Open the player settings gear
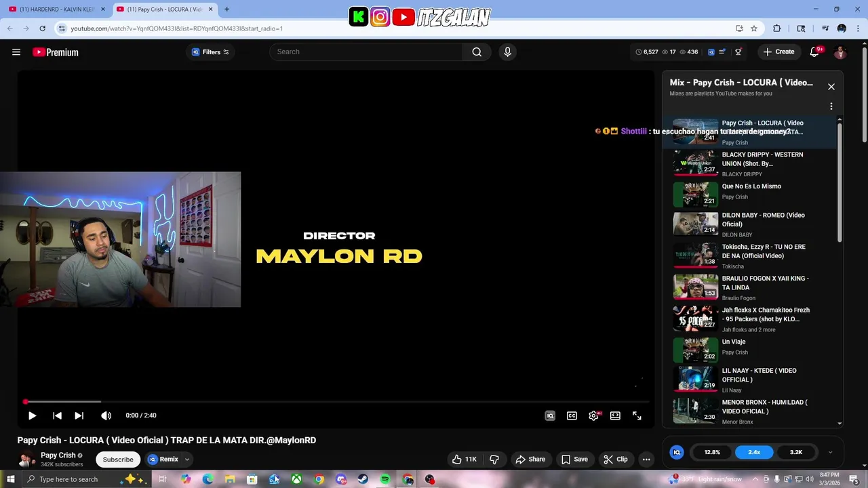 tap(593, 415)
